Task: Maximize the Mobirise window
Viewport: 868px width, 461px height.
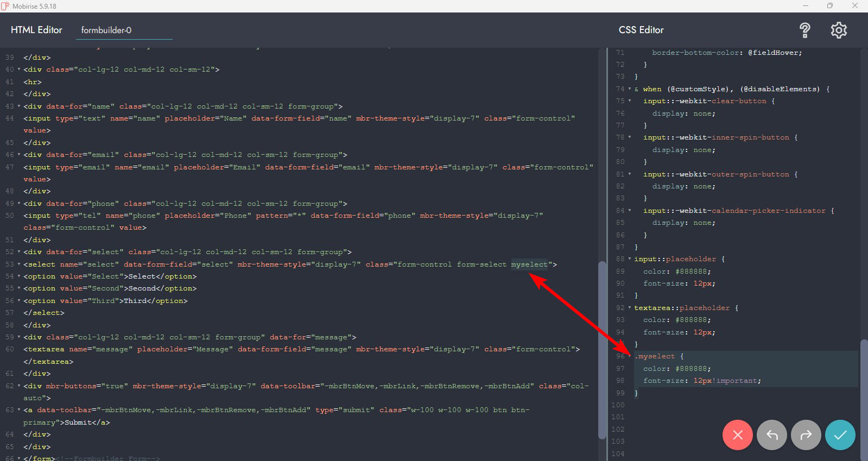Action: (829, 6)
